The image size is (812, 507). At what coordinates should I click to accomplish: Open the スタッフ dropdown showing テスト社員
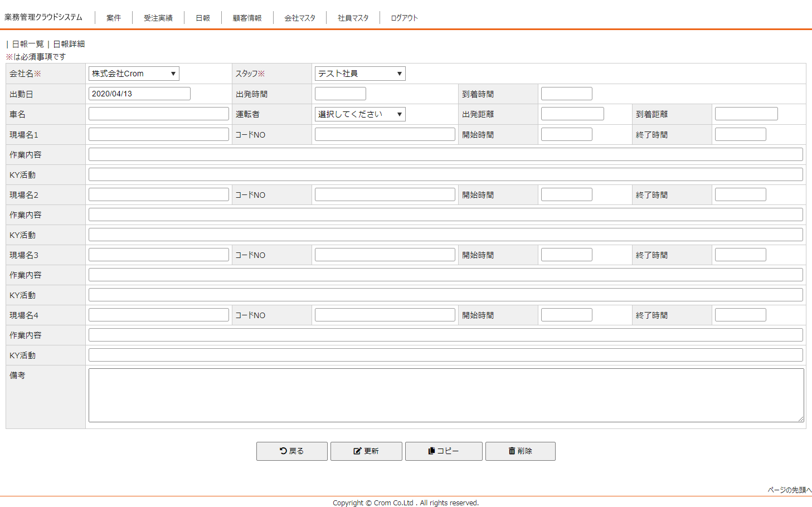tap(360, 74)
